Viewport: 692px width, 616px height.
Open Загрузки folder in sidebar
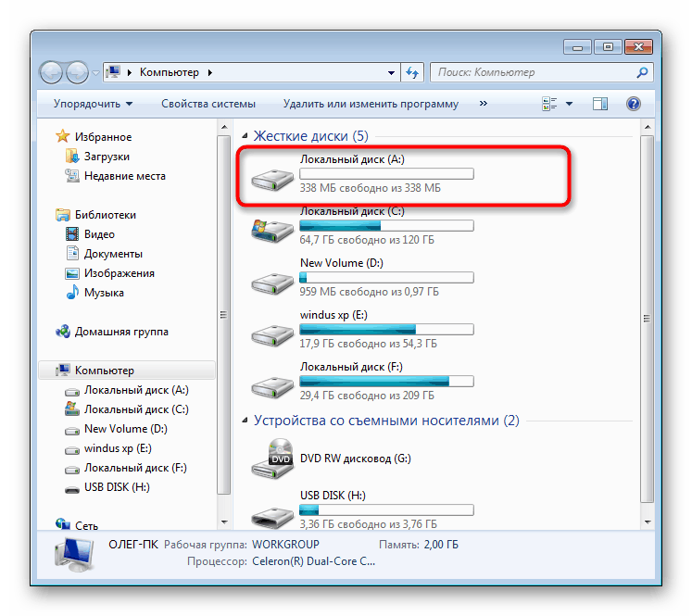[107, 157]
